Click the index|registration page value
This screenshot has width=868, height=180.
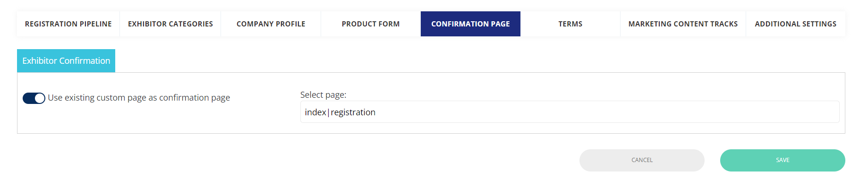340,112
